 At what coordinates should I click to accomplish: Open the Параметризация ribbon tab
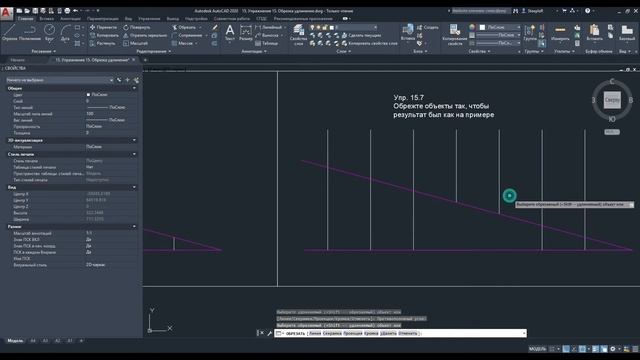pyautogui.click(x=103, y=19)
